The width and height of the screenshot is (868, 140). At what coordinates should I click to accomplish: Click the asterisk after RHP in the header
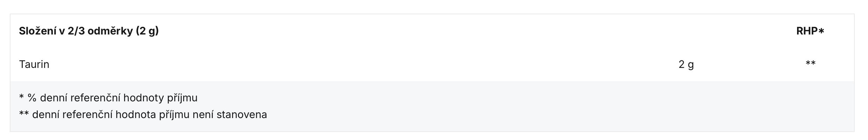(x=821, y=32)
